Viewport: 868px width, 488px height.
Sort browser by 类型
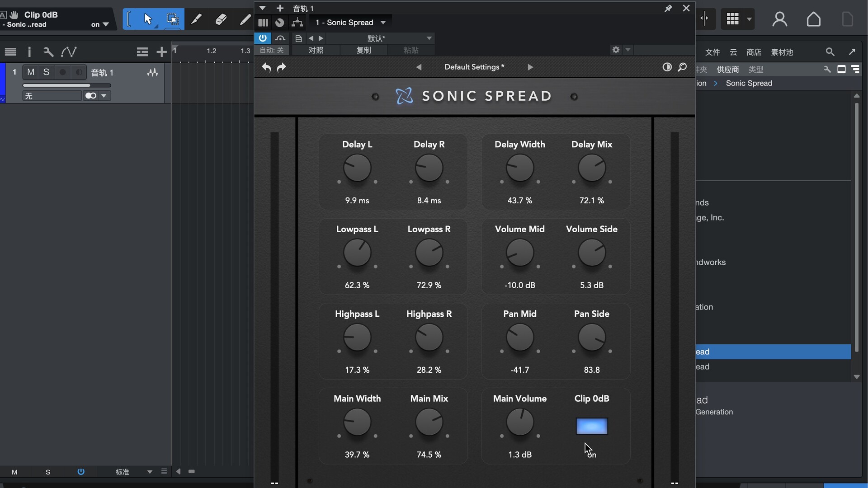click(756, 70)
